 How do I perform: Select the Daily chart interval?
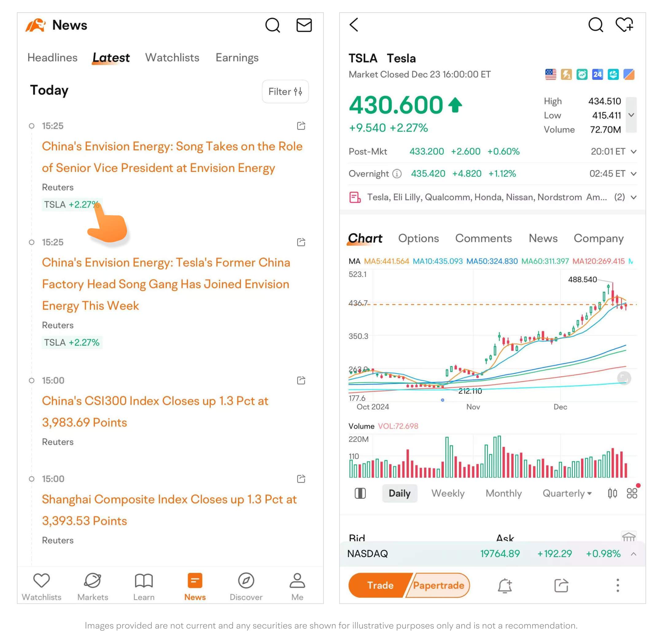(400, 493)
